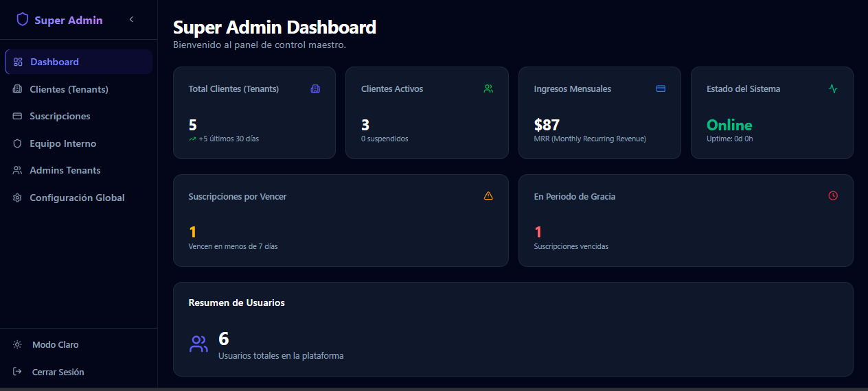Open the Dashboard menu item

(78, 62)
